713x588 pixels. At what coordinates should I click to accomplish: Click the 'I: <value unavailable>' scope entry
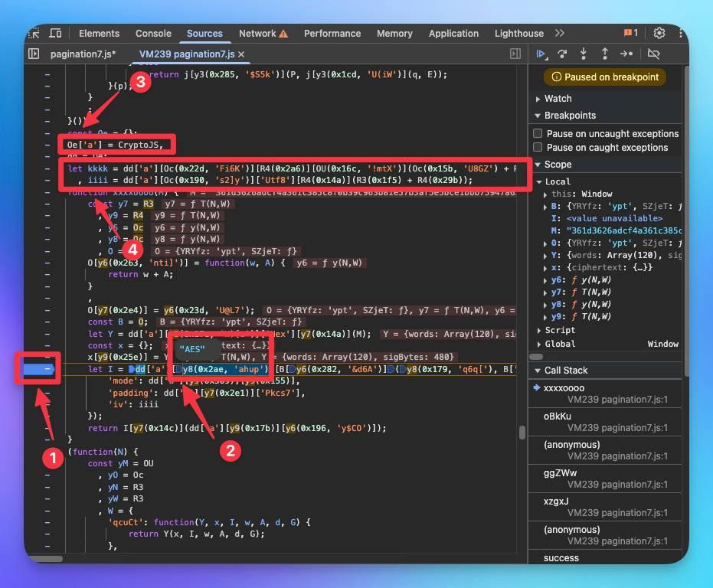pyautogui.click(x=607, y=219)
